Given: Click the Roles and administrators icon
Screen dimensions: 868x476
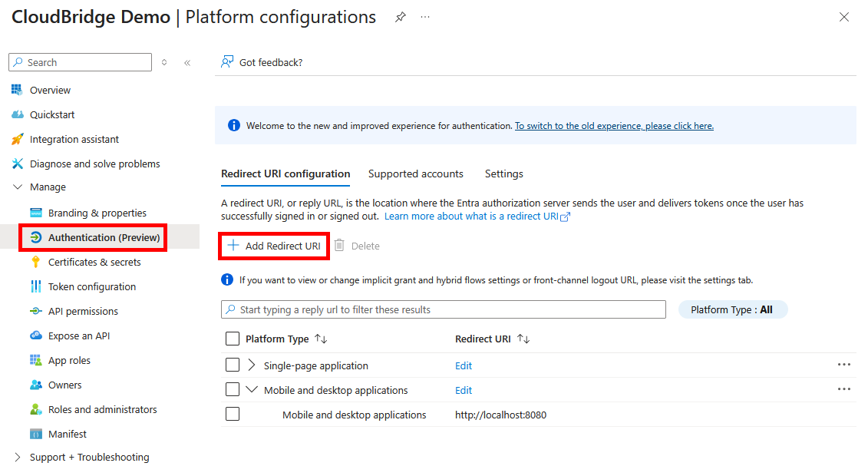Looking at the screenshot, I should click(x=36, y=409).
